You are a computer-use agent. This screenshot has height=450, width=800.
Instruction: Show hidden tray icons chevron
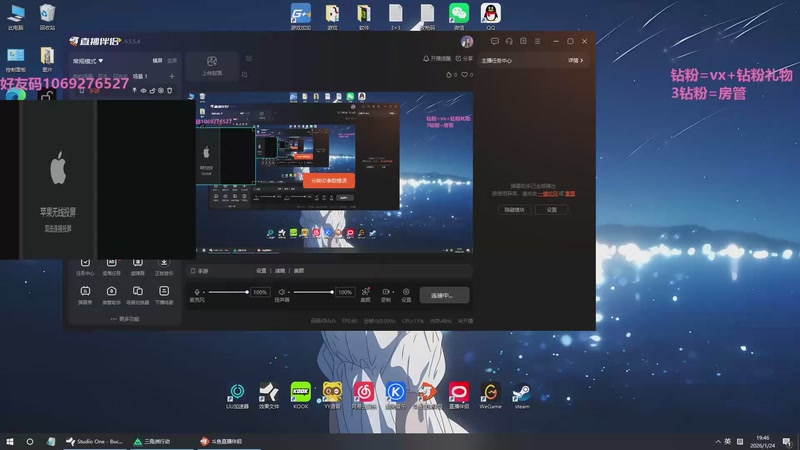pyautogui.click(x=718, y=442)
